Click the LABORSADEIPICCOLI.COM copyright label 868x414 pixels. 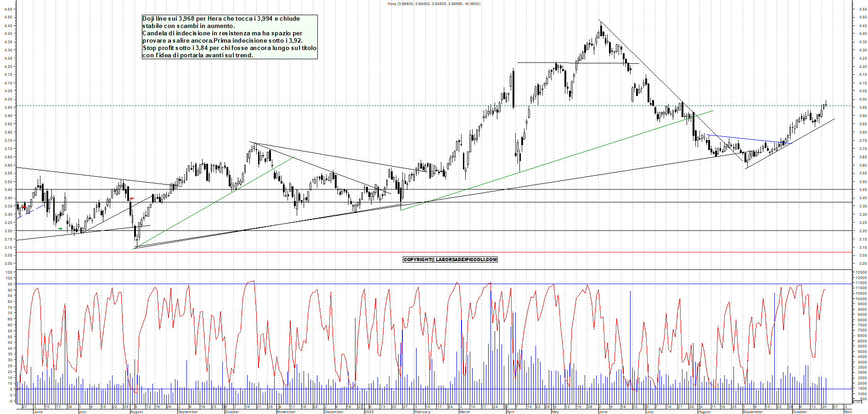coord(450,260)
